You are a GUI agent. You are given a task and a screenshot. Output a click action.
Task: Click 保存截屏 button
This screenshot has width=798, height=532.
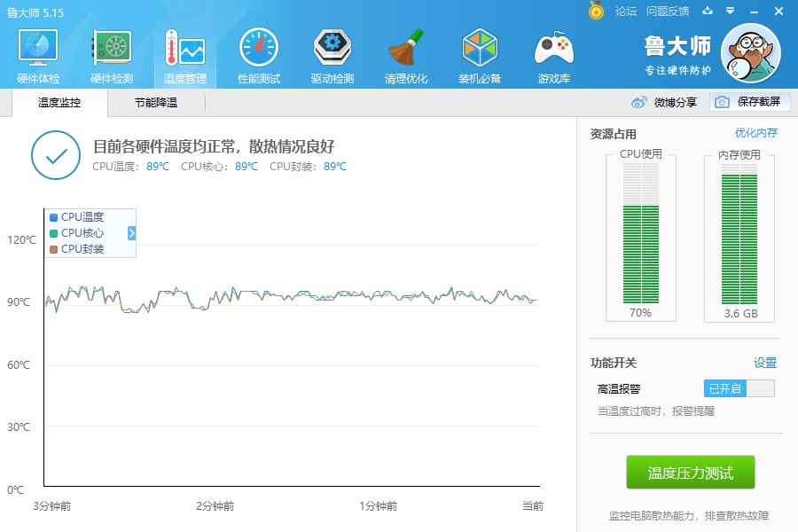[750, 102]
